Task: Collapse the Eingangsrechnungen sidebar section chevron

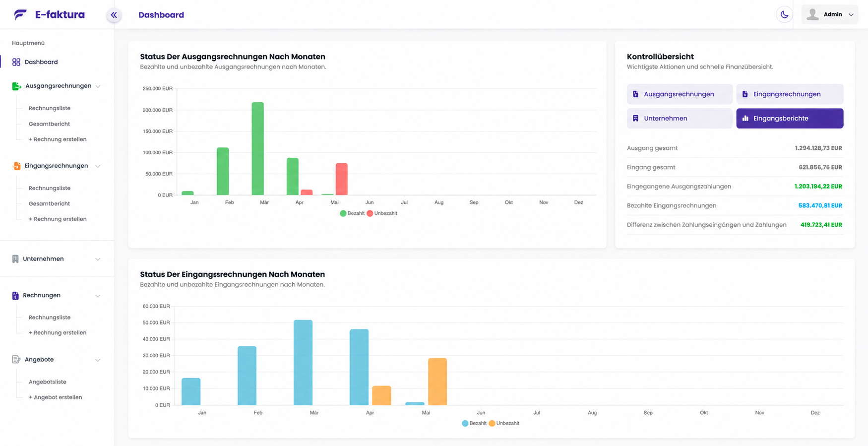Action: point(98,167)
